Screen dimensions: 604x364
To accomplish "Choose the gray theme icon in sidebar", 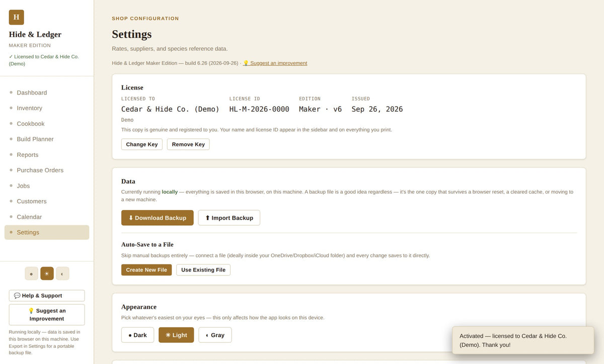I will 62,274.
